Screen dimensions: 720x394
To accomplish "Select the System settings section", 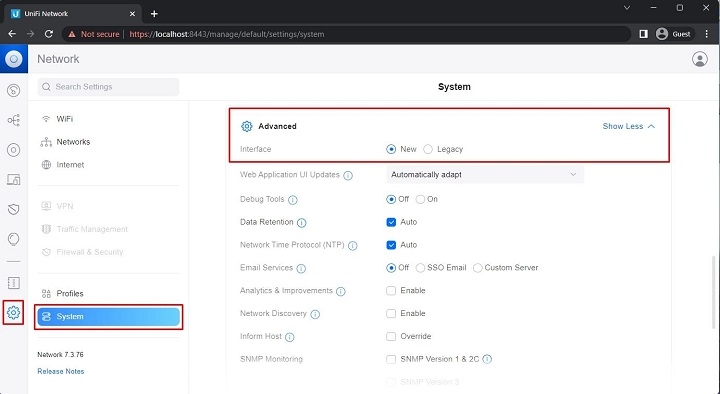I will tap(108, 316).
